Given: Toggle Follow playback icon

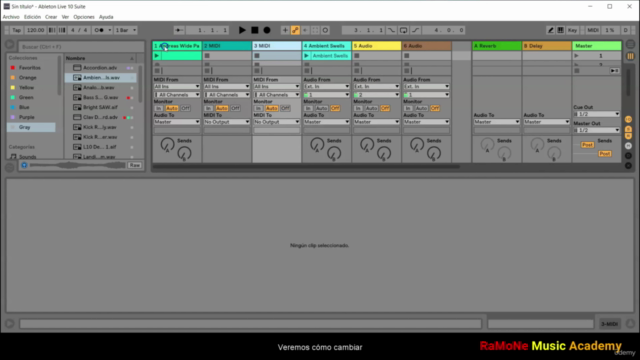Looking at the screenshot, I should point(179,30).
